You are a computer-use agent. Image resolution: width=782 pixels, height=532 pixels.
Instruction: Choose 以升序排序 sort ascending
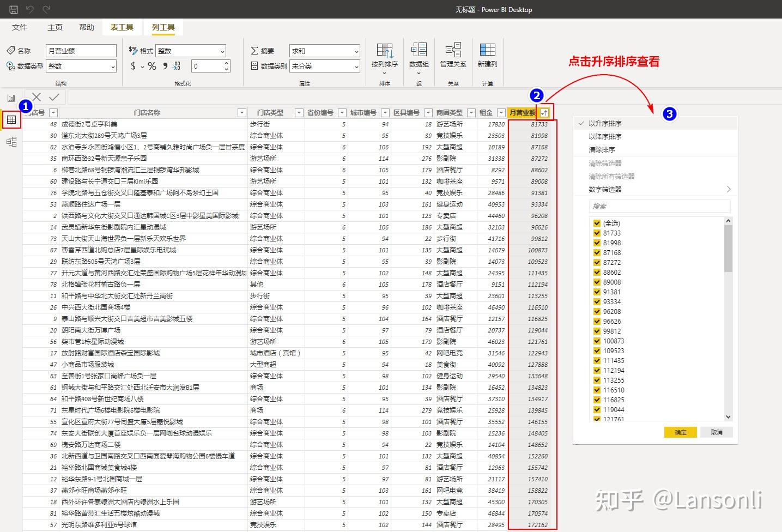tap(656, 123)
